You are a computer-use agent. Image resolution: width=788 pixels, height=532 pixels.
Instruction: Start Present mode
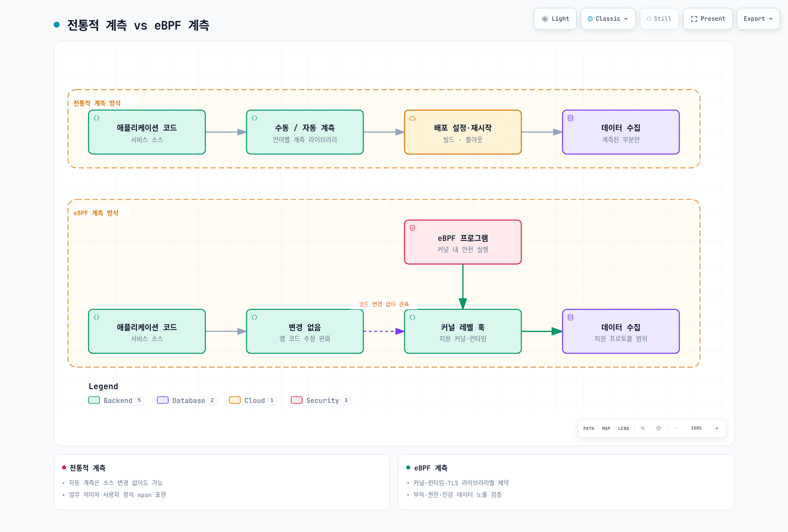pos(708,19)
